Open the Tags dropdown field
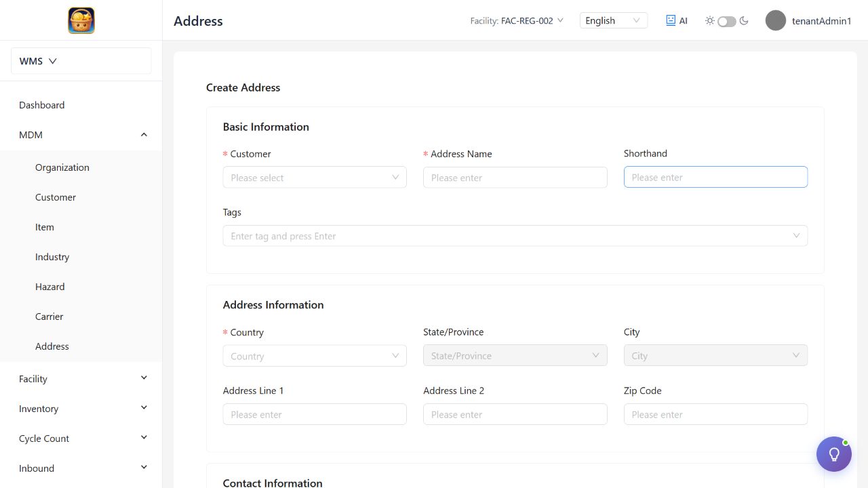Screen dimensions: 868x488 (515, 236)
